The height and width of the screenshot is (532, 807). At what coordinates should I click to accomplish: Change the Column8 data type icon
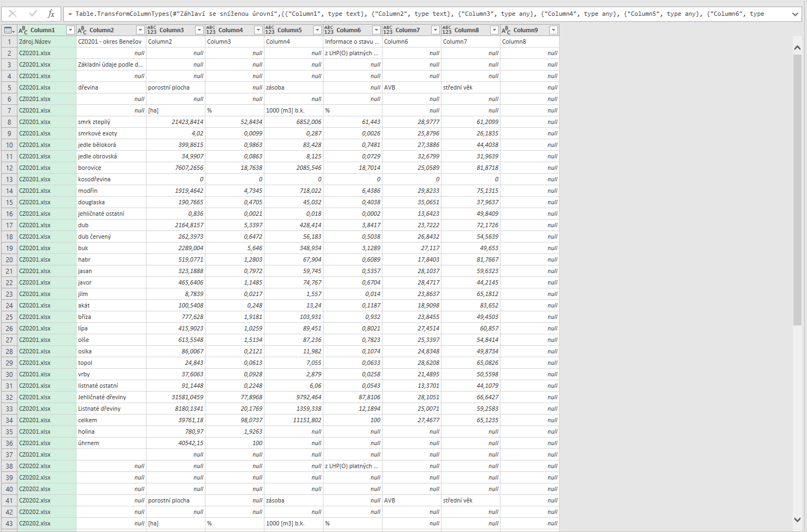(x=447, y=30)
